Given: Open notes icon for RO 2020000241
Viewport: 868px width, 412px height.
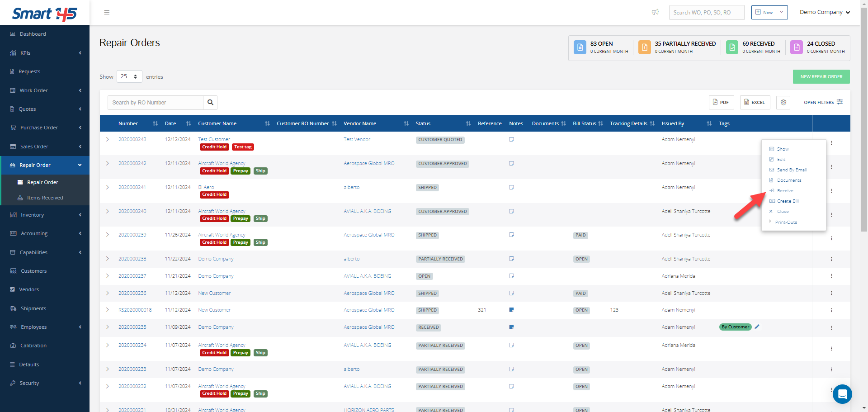Looking at the screenshot, I should 511,187.
